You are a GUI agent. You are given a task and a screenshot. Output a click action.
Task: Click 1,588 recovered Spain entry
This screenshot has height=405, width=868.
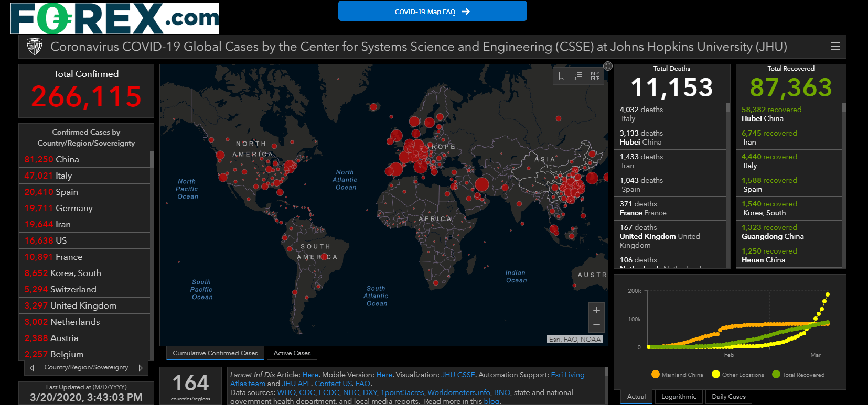pyautogui.click(x=789, y=185)
